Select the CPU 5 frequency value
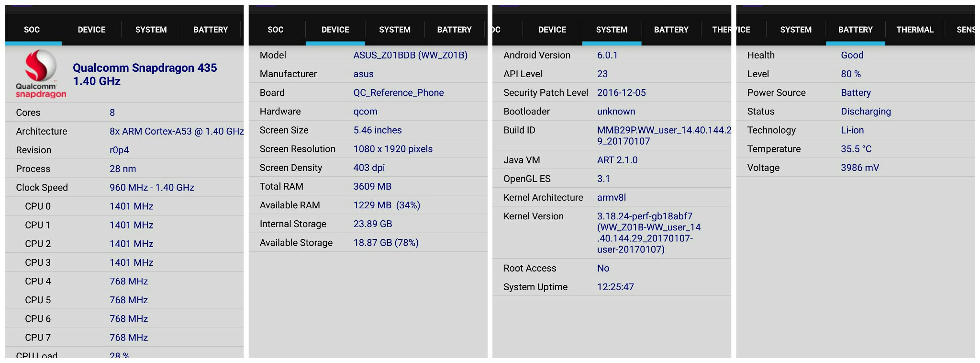This screenshot has width=980, height=363. [x=128, y=300]
